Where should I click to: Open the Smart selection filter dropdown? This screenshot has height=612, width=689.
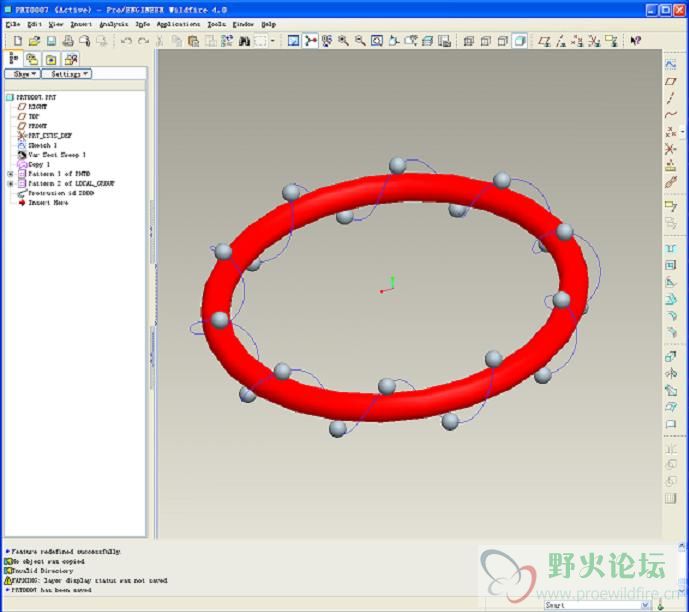(x=645, y=605)
